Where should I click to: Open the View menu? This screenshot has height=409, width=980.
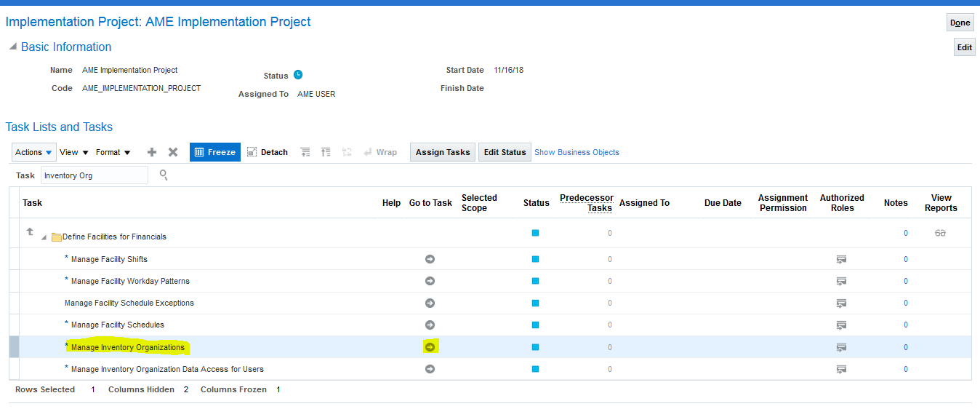[74, 152]
